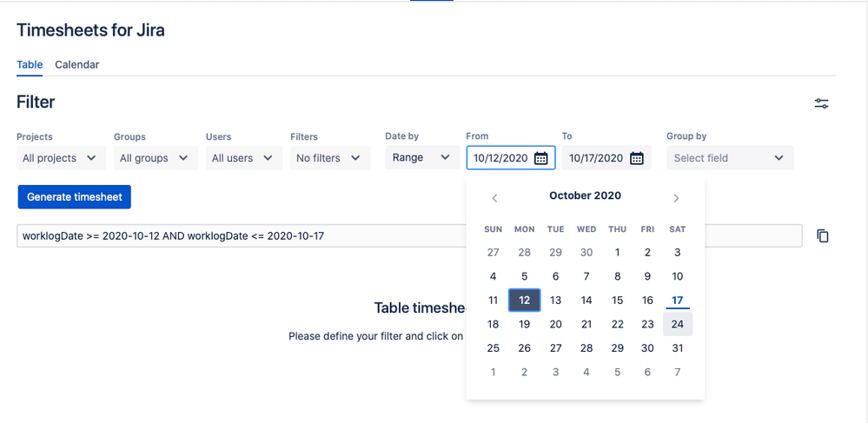Select September 30 in the first calendar row
Image resolution: width=868 pixels, height=423 pixels.
tap(586, 253)
